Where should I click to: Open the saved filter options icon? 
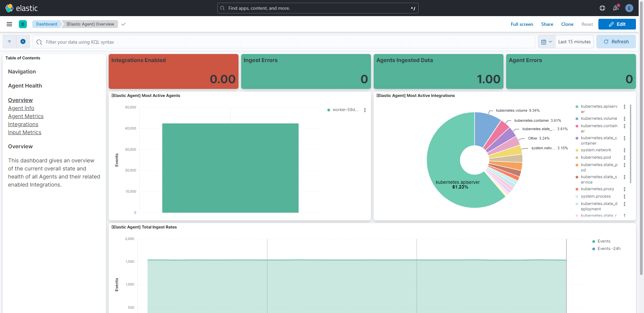click(9, 42)
